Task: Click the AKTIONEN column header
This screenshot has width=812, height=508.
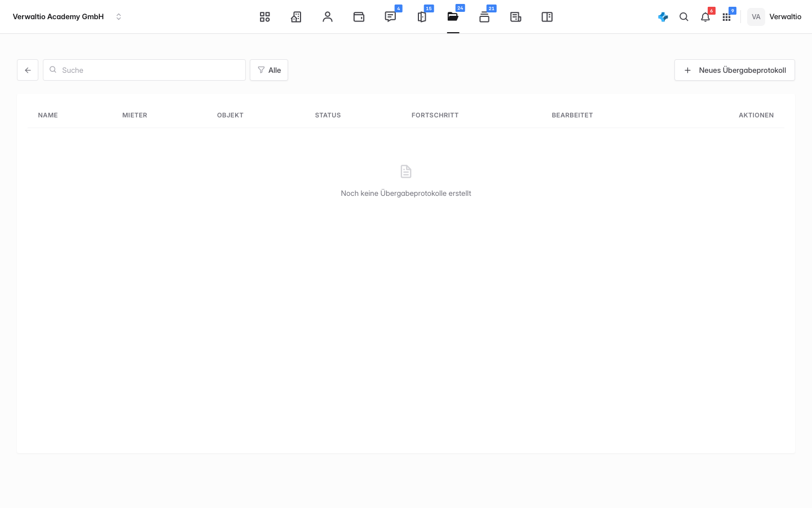Action: 756,115
